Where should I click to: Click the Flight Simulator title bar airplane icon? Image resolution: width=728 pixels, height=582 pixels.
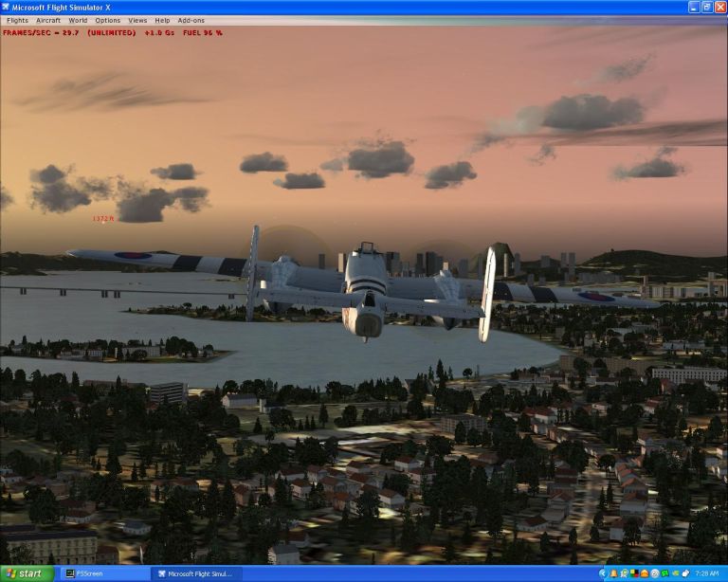coord(7,7)
